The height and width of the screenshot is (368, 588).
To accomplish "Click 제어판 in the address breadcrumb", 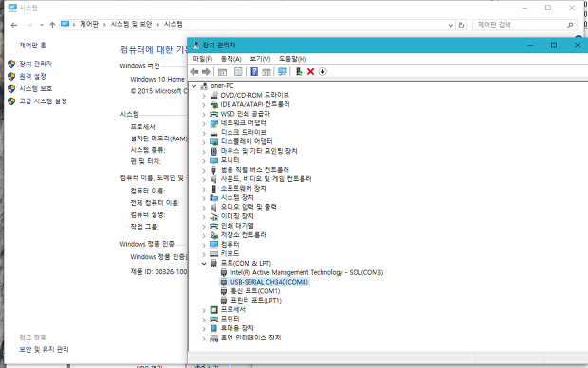I will (x=89, y=25).
